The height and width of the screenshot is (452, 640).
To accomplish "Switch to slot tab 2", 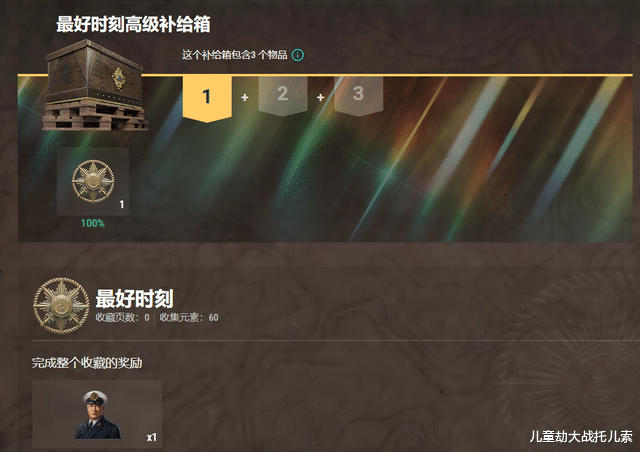I will pyautogui.click(x=282, y=96).
